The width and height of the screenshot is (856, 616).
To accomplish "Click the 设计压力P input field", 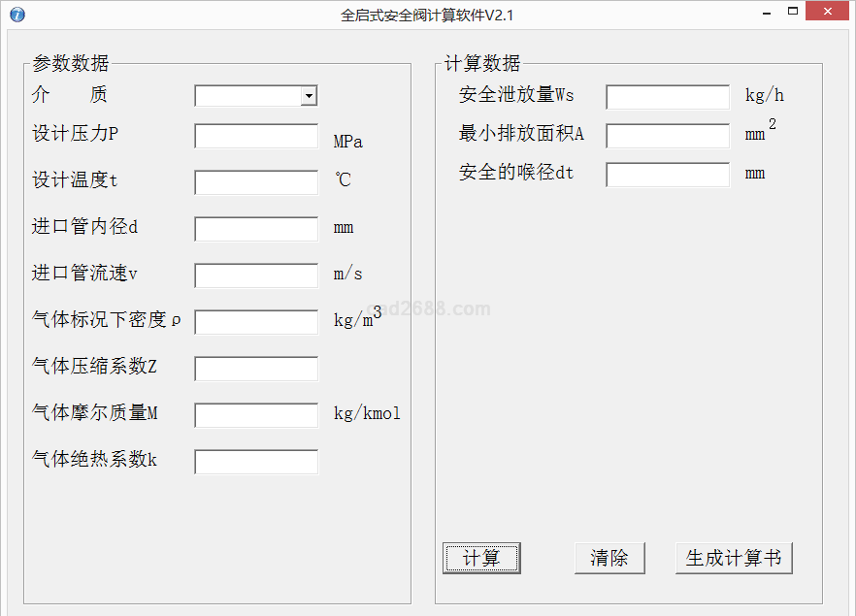I will pos(256,137).
